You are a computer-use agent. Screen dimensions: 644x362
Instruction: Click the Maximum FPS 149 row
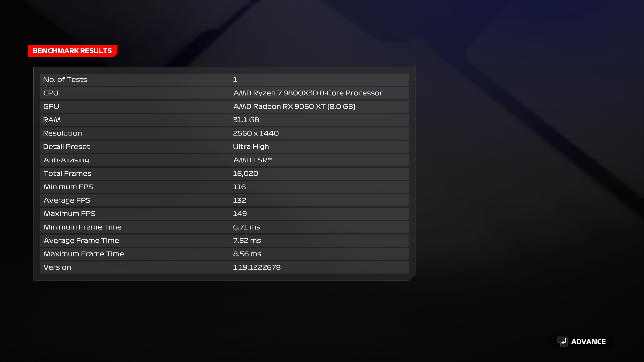225,214
